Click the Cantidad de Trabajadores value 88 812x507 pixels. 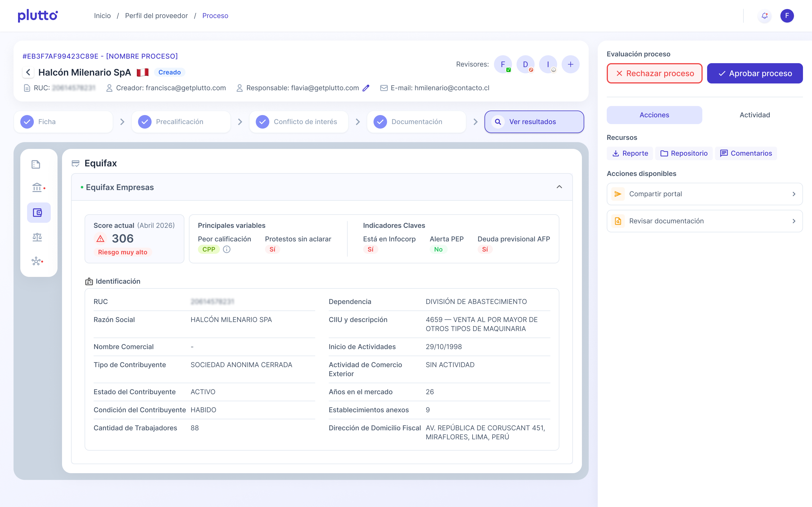(x=195, y=428)
